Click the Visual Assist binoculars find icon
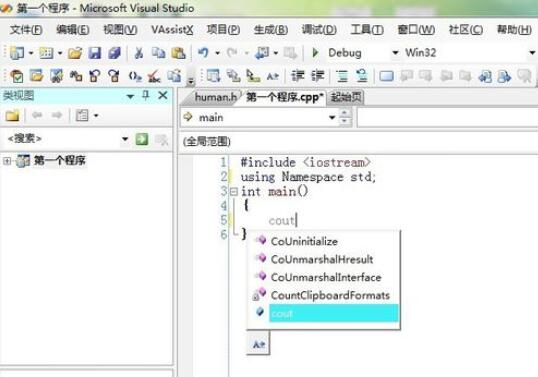538x377 pixels. tap(75, 76)
